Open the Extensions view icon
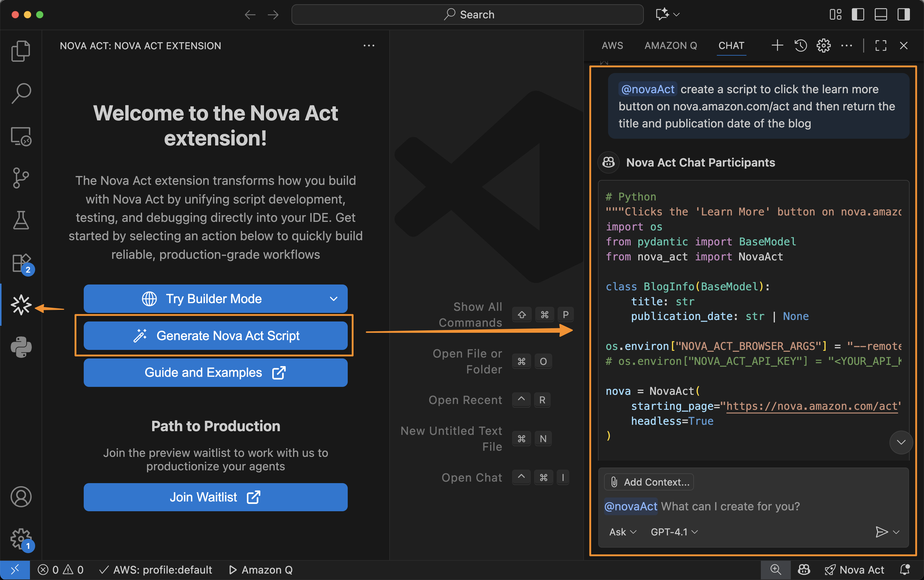Screen dimensions: 924x580 pyautogui.click(x=21, y=263)
